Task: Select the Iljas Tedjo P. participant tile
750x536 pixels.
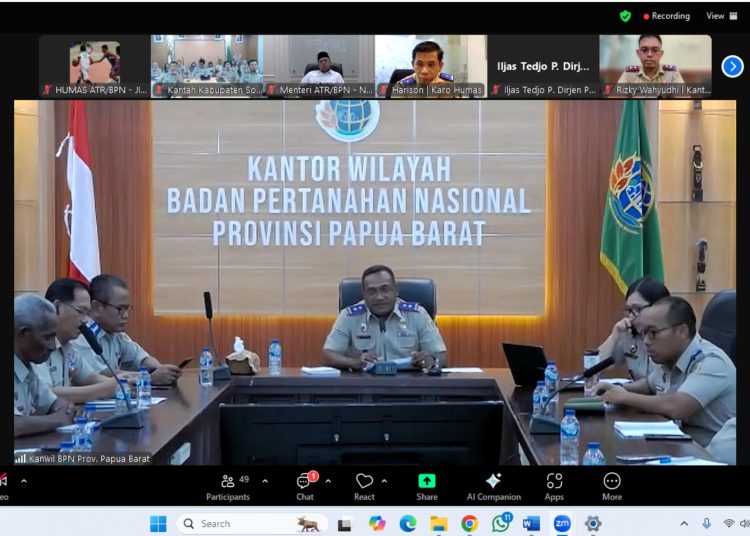Action: (x=543, y=66)
